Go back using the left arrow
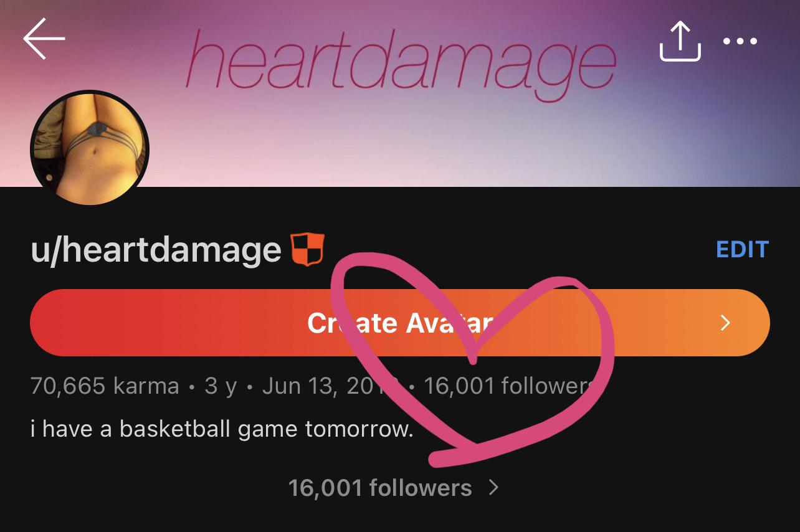The height and width of the screenshot is (532, 800). [44, 39]
